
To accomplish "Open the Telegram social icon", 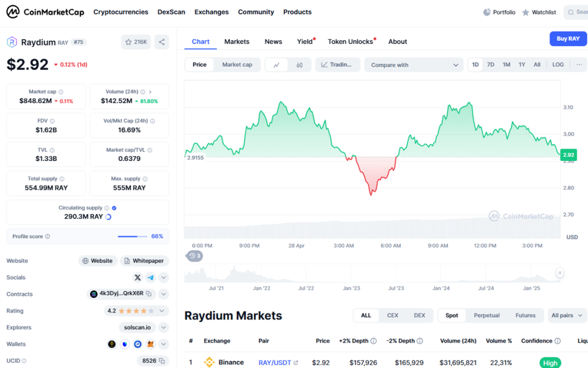I will pos(150,278).
